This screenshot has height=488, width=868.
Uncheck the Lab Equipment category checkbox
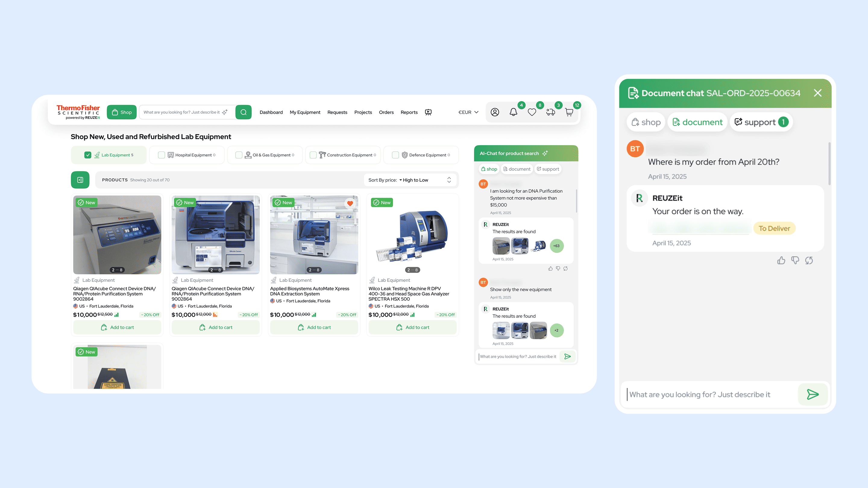pos(88,155)
